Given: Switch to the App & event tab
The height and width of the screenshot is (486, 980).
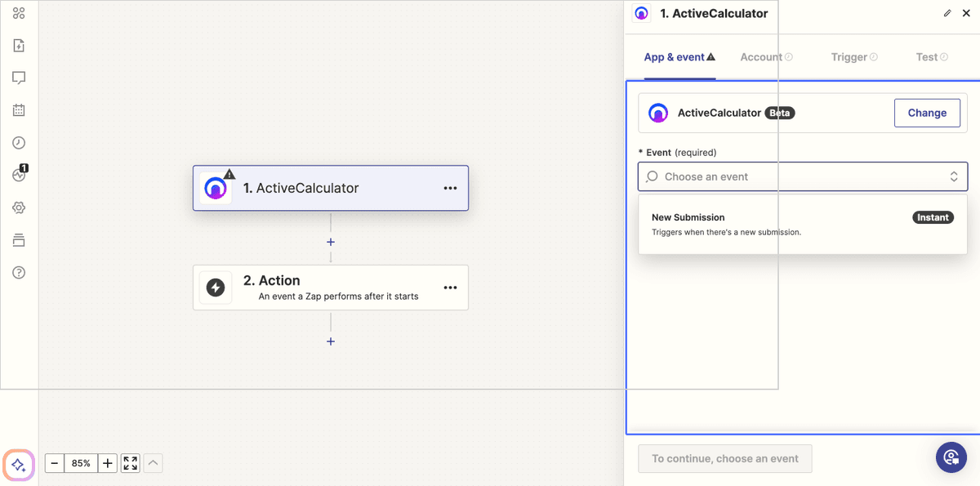Looking at the screenshot, I should [679, 57].
